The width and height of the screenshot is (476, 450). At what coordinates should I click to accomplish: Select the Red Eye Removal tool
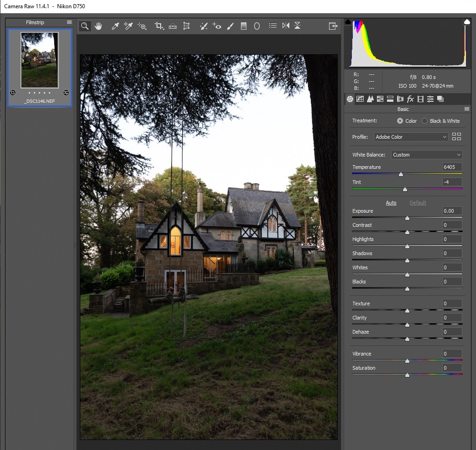[x=217, y=26]
